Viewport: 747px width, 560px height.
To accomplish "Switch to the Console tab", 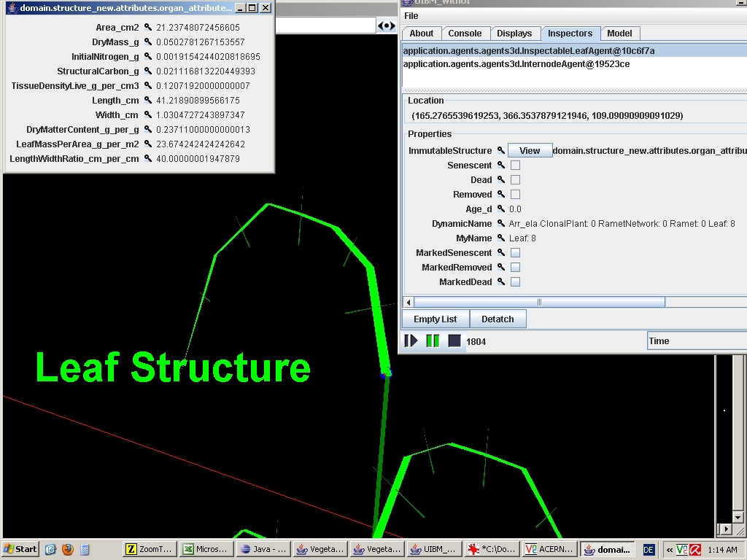I will [465, 33].
